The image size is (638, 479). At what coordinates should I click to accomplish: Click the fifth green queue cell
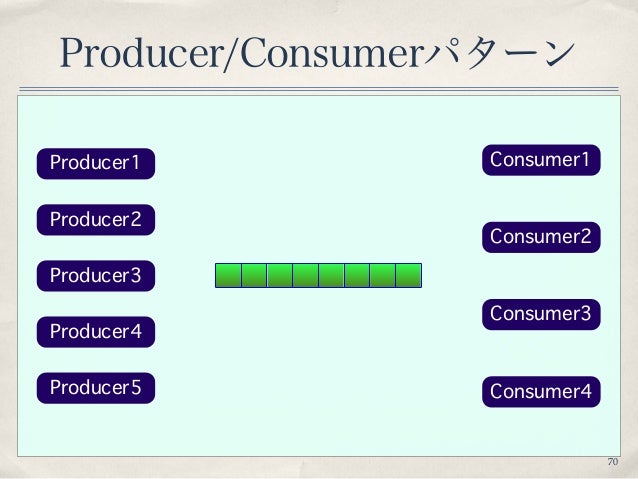tap(331, 276)
